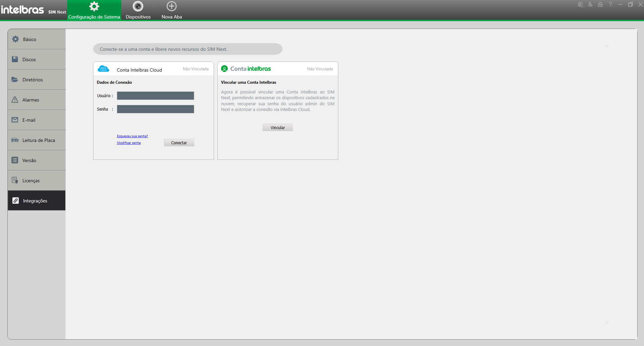Click the Usuário input field
The image size is (644, 346).
click(x=156, y=96)
